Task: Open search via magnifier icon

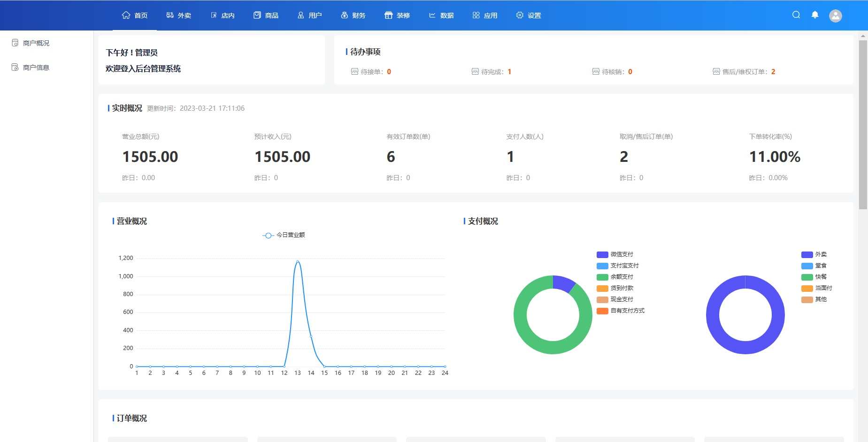Action: click(x=796, y=15)
